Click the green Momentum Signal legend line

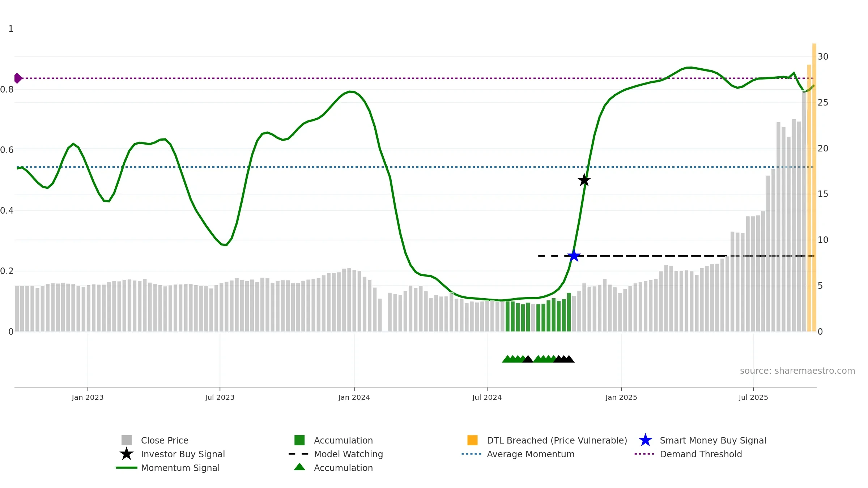[127, 468]
